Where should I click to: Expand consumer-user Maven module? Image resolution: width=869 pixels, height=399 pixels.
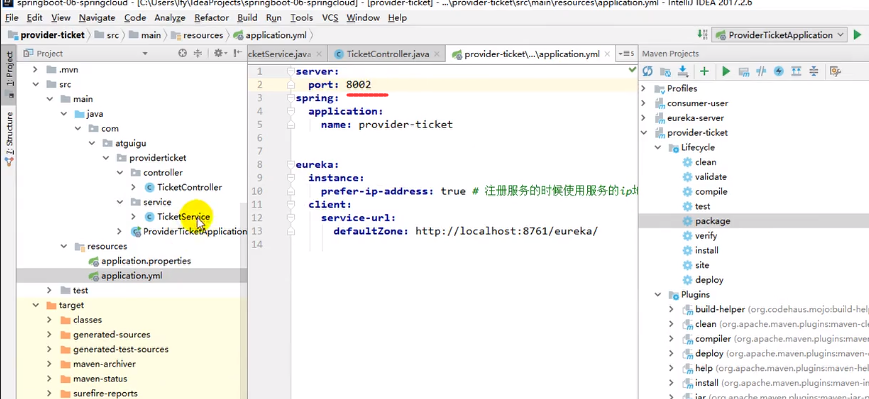click(x=643, y=103)
